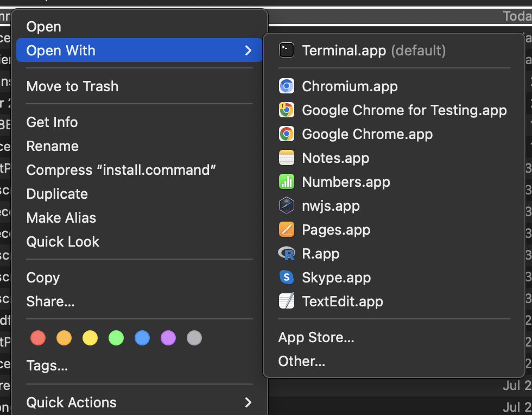Choose Copy from the context menu
The image size is (532, 415).
[x=139, y=278]
